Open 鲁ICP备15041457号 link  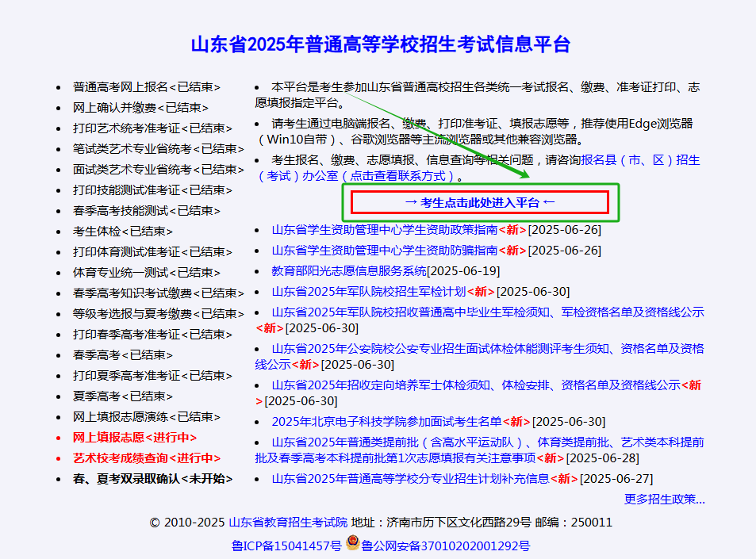286,546
